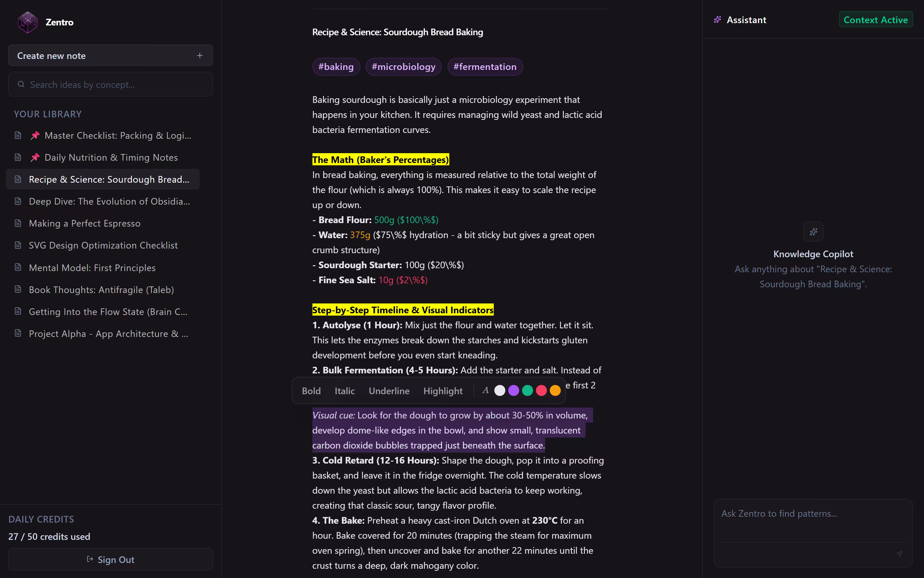
Task: Open SVG Design Optimization Checklist note
Action: pyautogui.click(x=103, y=245)
